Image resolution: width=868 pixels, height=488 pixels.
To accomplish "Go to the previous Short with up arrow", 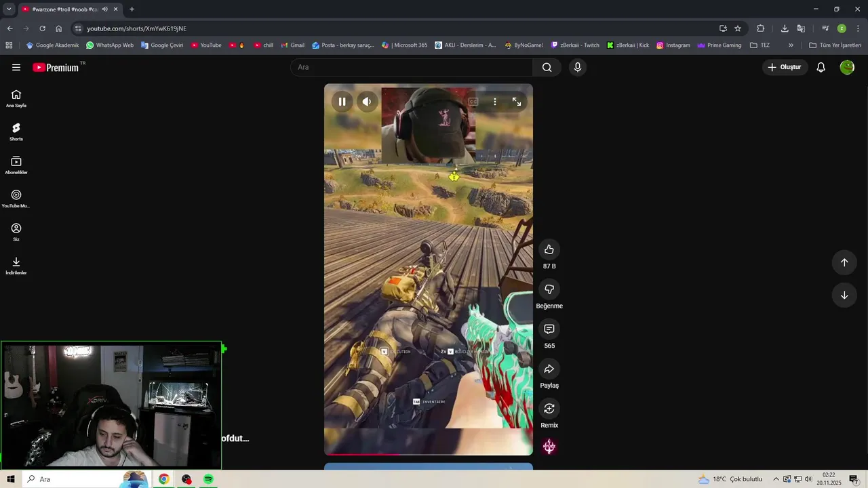I will pyautogui.click(x=844, y=262).
